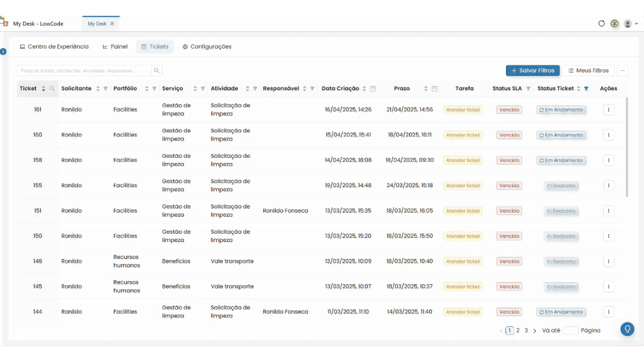Open Serviço column filter funnel
644x362 pixels.
point(203,89)
